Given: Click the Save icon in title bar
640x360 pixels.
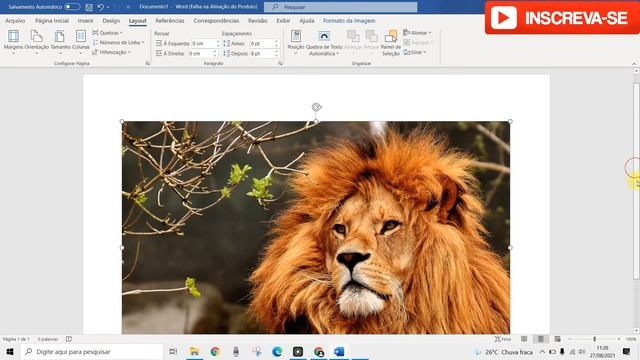Looking at the screenshot, I should [89, 7].
